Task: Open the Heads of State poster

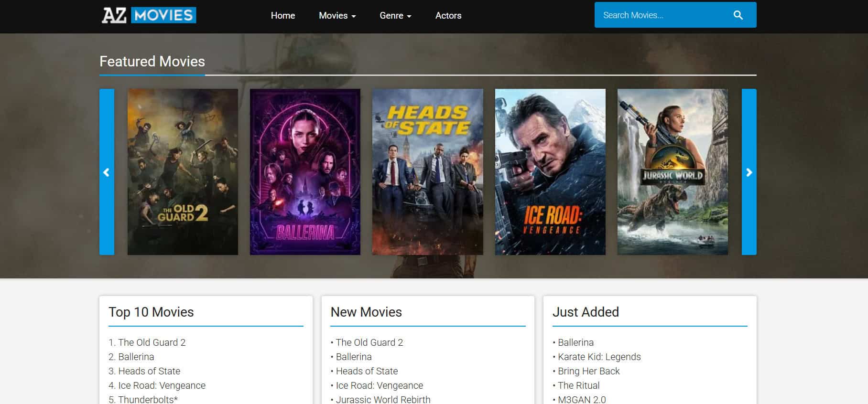Action: tap(427, 172)
